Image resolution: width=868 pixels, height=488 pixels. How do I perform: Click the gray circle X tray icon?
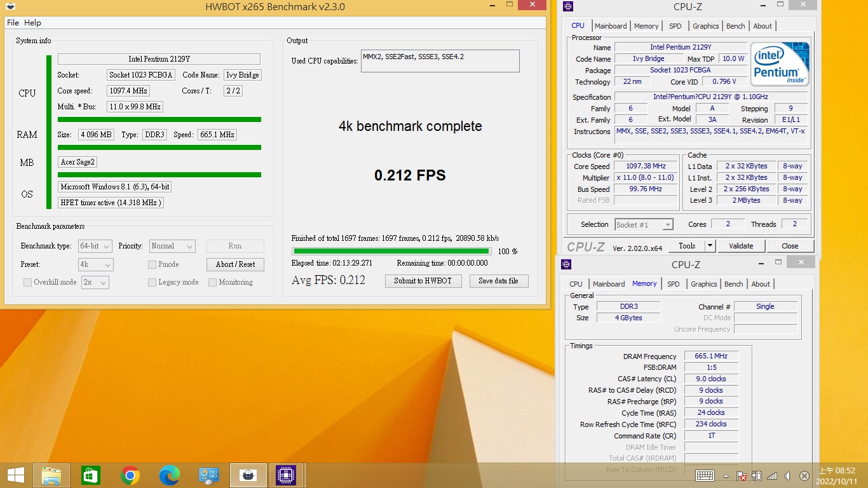point(804,475)
